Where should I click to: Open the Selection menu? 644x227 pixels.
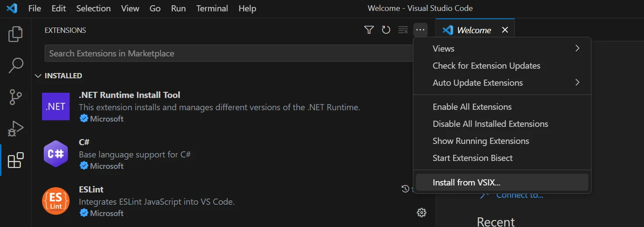coord(93,8)
